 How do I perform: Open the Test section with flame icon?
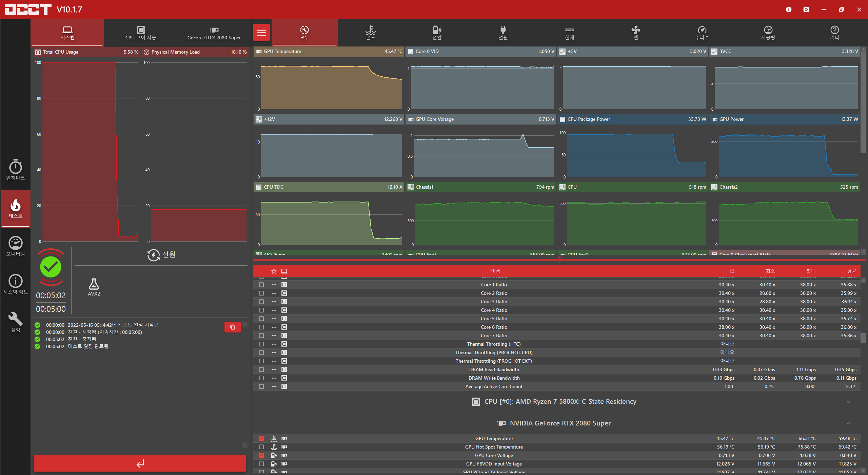[x=15, y=208]
